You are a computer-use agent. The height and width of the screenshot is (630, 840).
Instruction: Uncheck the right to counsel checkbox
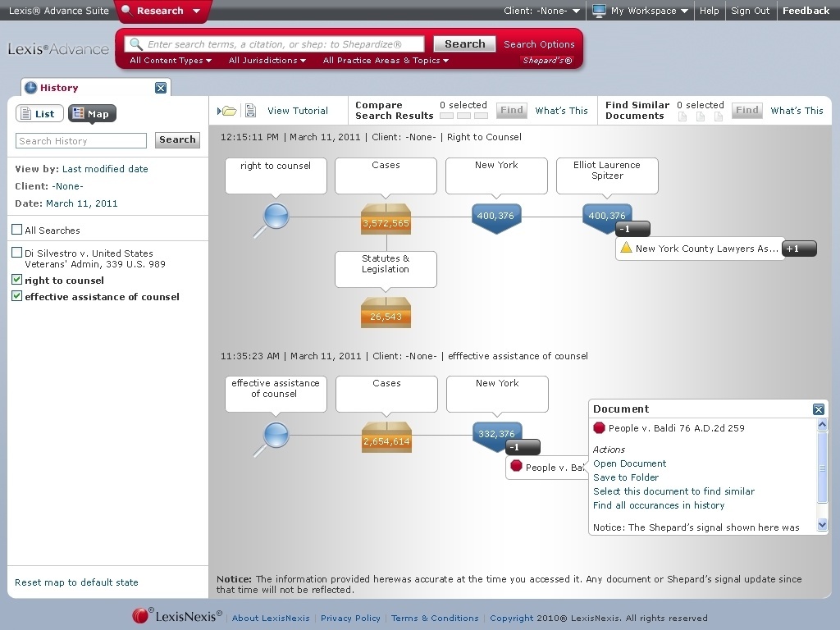[17, 280]
